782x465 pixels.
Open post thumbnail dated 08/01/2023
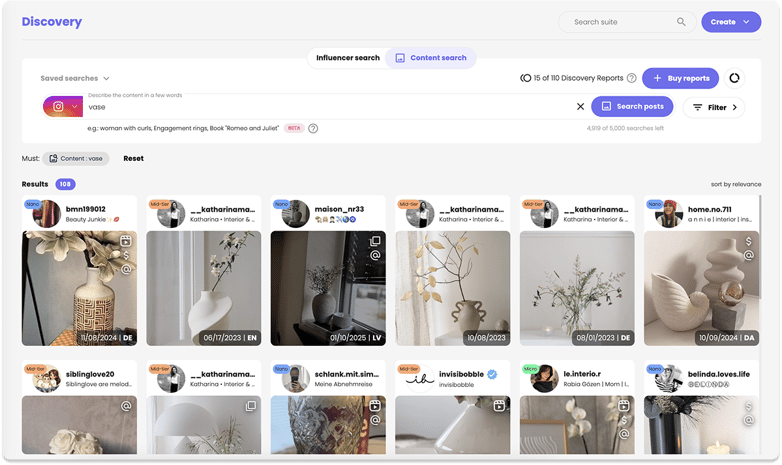(577, 288)
